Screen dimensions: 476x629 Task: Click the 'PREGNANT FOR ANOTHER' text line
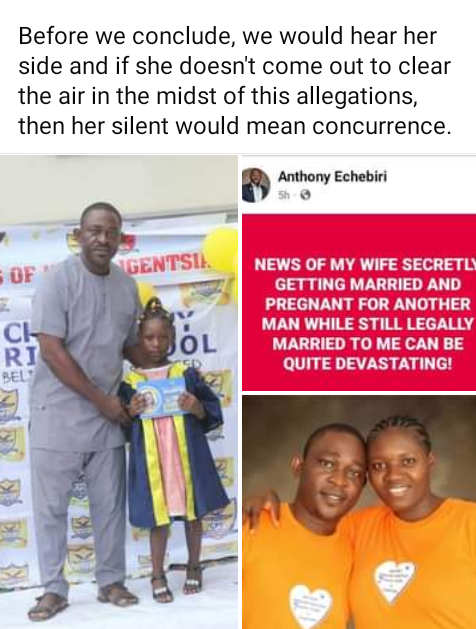367,304
